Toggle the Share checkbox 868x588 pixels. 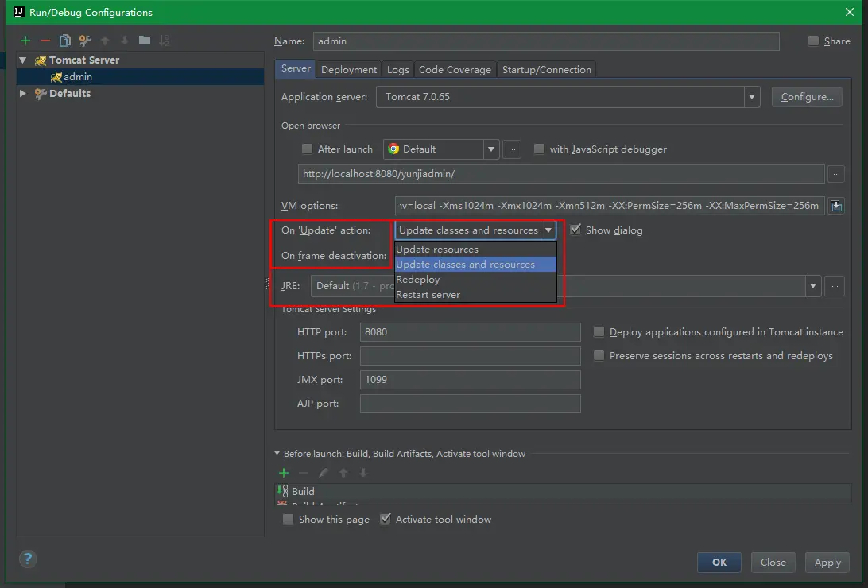[813, 41]
